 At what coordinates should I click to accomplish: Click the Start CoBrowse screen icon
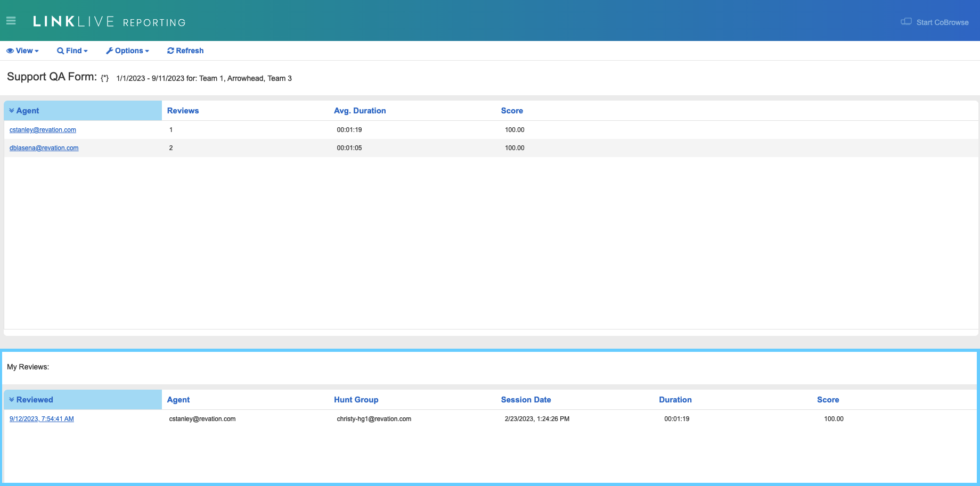coord(905,22)
